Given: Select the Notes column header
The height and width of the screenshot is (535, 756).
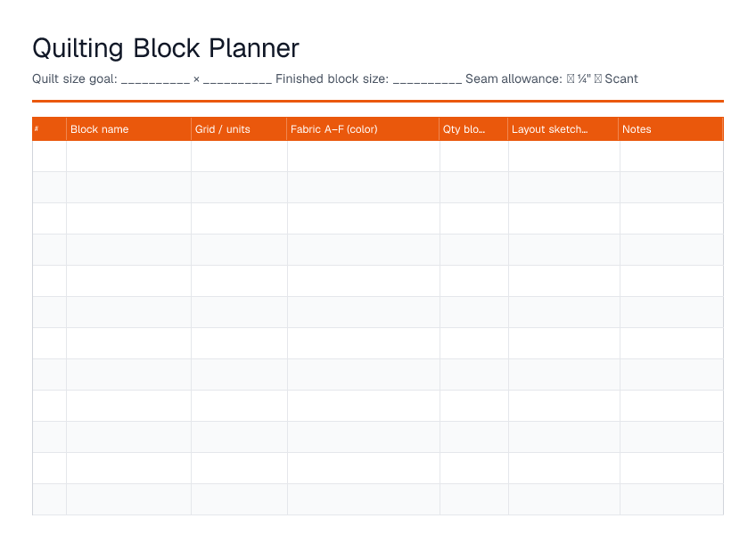Looking at the screenshot, I should click(670, 128).
